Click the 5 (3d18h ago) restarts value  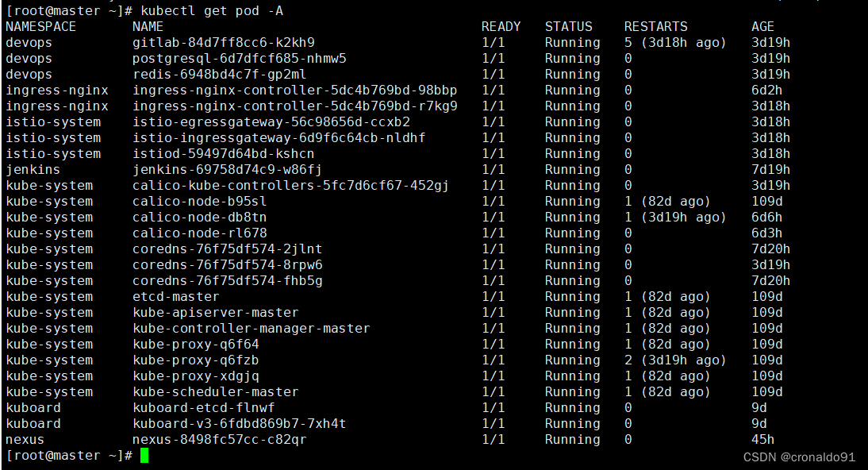(675, 43)
